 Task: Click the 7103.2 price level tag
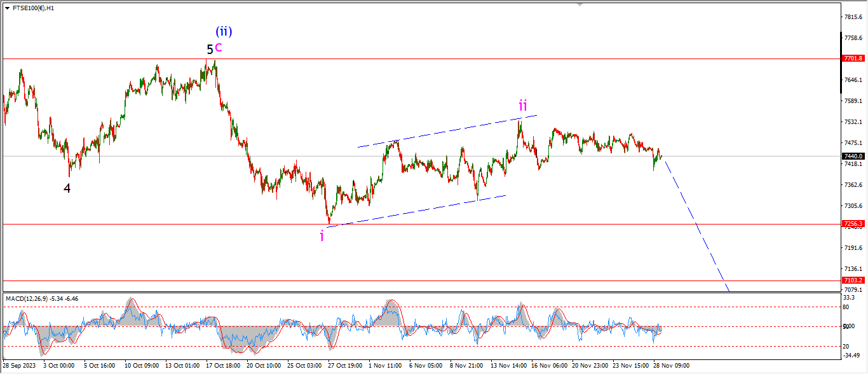coord(853,280)
